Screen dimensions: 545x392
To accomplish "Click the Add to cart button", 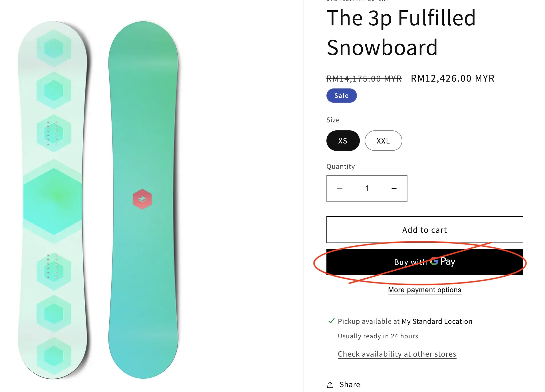I will point(424,230).
